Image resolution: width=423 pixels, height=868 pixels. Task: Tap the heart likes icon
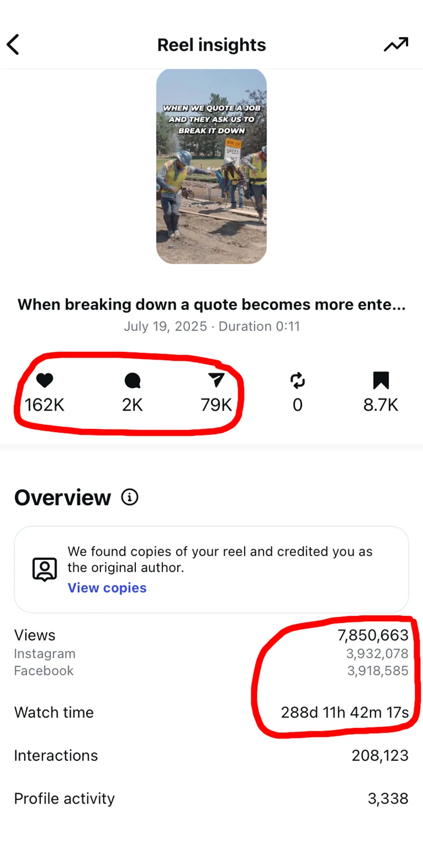pyautogui.click(x=45, y=380)
